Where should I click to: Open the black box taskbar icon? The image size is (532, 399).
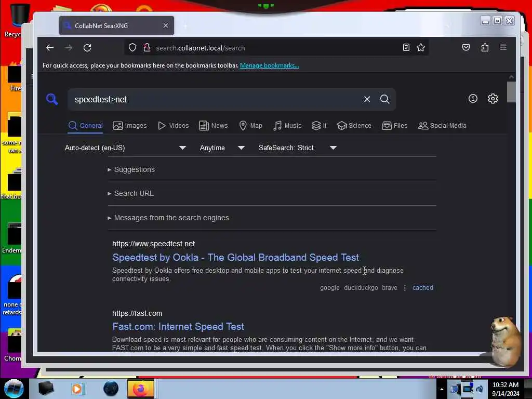coord(46,389)
